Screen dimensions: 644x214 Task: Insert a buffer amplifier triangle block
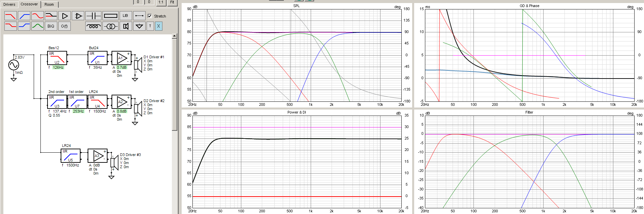[64, 16]
